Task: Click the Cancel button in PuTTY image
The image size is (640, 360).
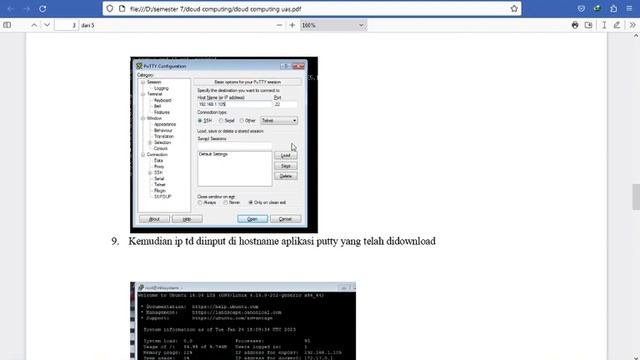Action: click(x=285, y=219)
